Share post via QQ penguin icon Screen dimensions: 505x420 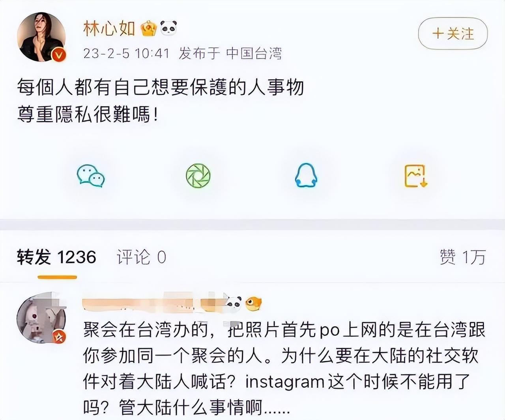click(306, 176)
